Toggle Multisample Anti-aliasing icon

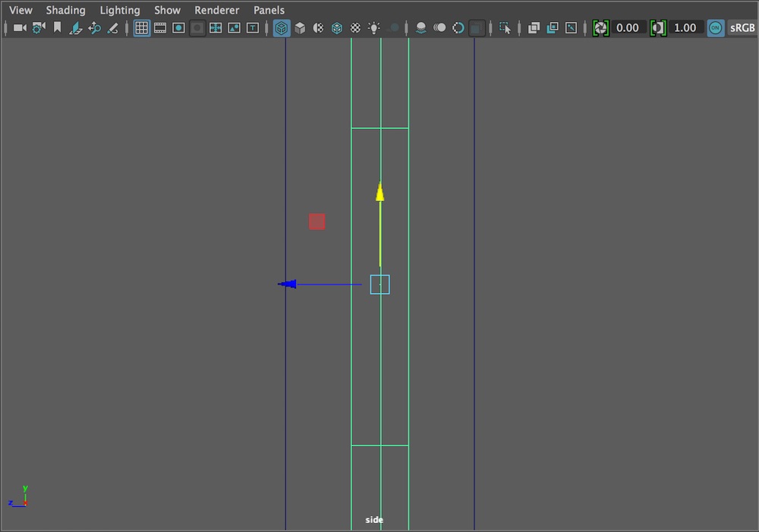pos(458,28)
